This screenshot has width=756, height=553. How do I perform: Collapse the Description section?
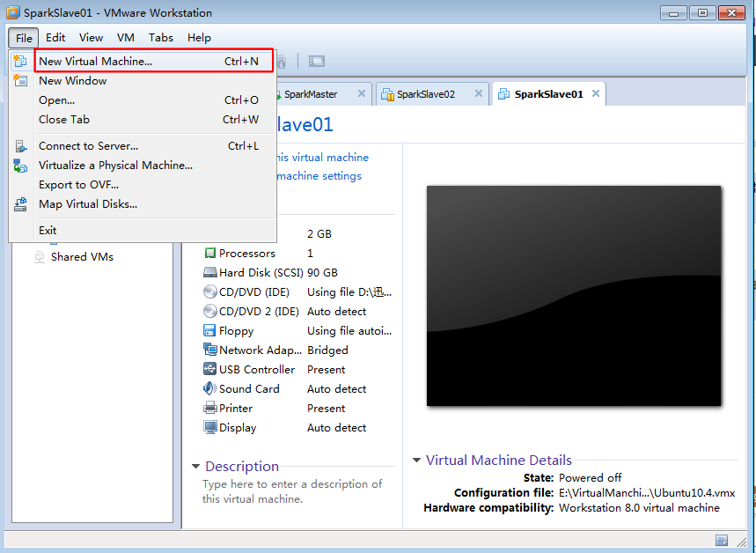tap(195, 466)
